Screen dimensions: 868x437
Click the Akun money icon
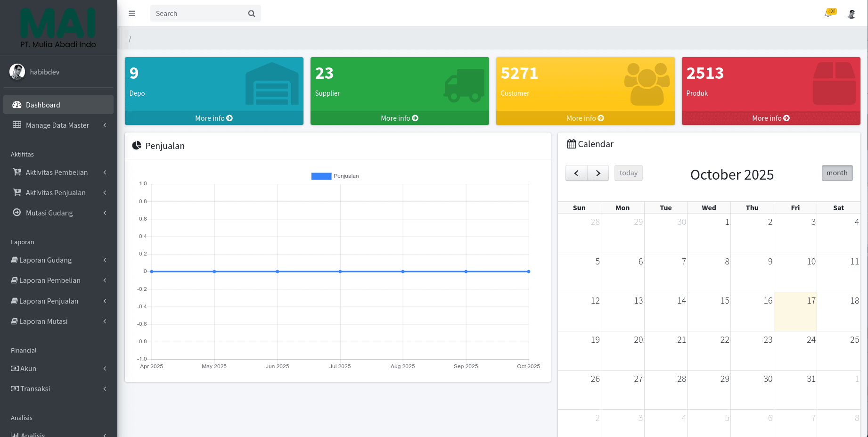pyautogui.click(x=15, y=368)
